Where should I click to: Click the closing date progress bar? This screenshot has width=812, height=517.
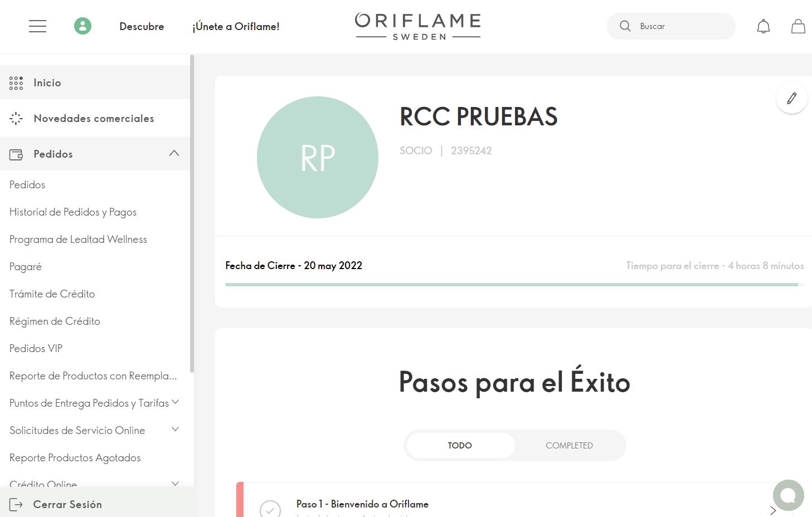(514, 285)
